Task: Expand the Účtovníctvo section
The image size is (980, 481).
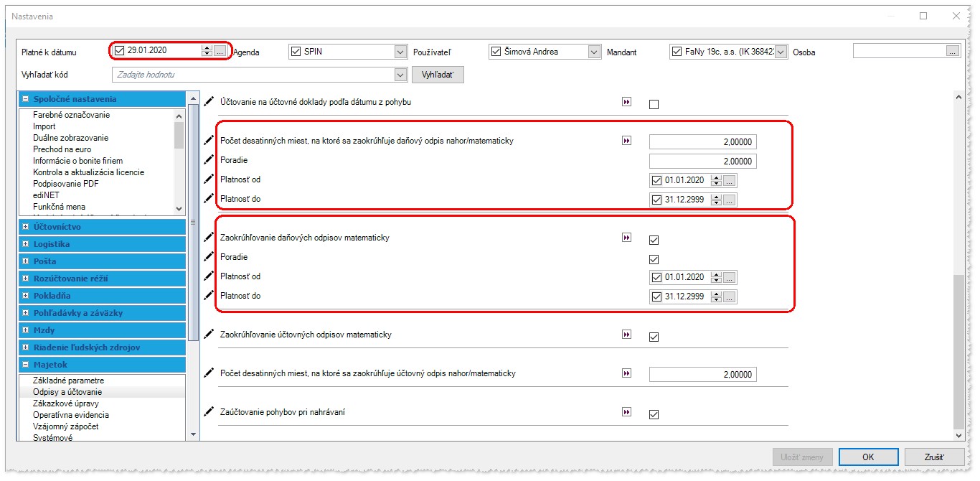Action: tap(26, 227)
